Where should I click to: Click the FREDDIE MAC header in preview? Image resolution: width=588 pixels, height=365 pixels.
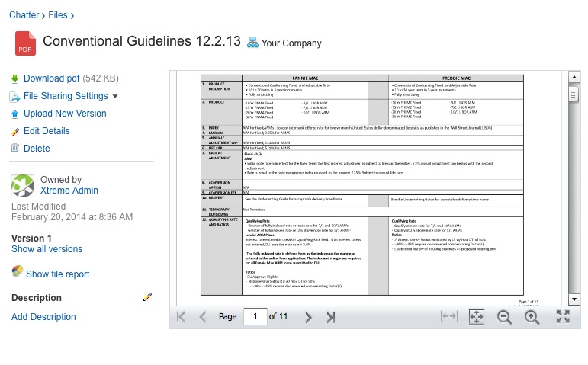coord(456,78)
